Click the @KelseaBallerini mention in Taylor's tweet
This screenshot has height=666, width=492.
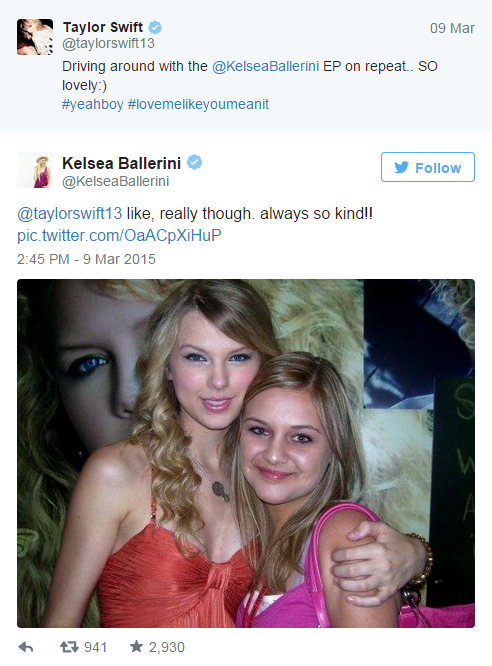coord(265,66)
